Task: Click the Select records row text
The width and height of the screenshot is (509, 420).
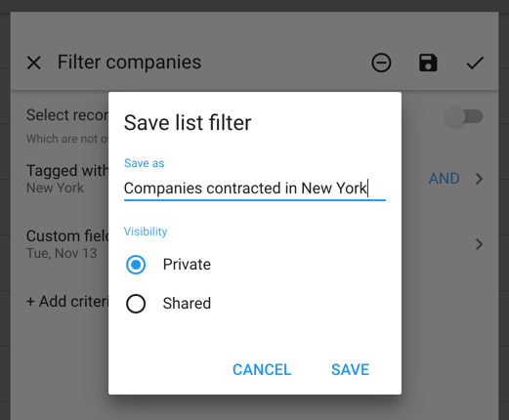Action: 67,115
